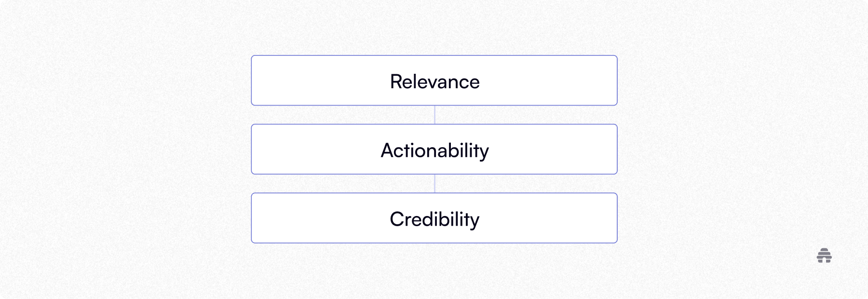Select the Credibility box
The image size is (868, 299).
tap(313, 218)
